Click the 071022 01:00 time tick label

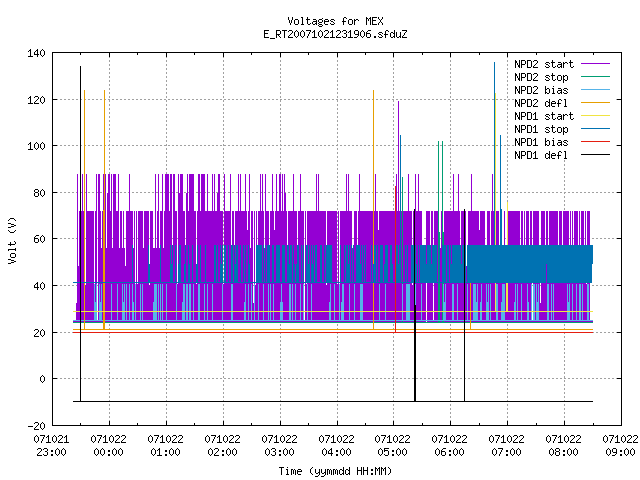click(165, 446)
